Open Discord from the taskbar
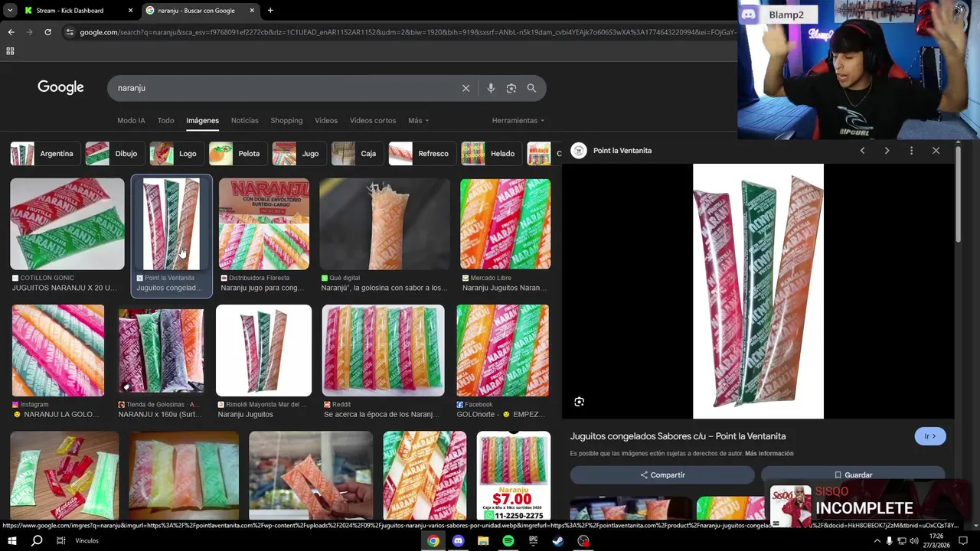The image size is (980, 551). pyautogui.click(x=458, y=540)
